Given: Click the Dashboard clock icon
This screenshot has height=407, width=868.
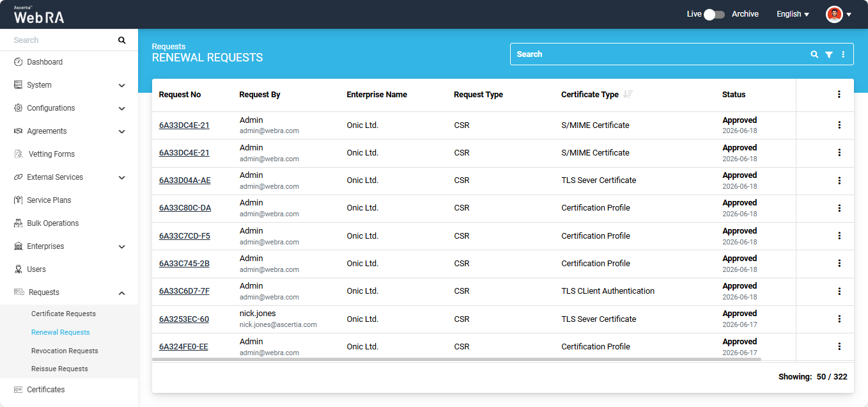Looking at the screenshot, I should pyautogui.click(x=18, y=62).
